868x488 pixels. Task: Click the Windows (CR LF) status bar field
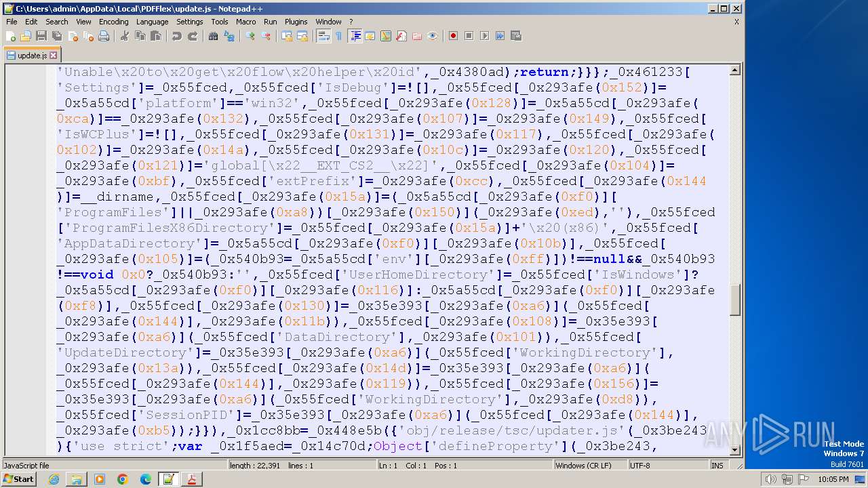coord(590,466)
